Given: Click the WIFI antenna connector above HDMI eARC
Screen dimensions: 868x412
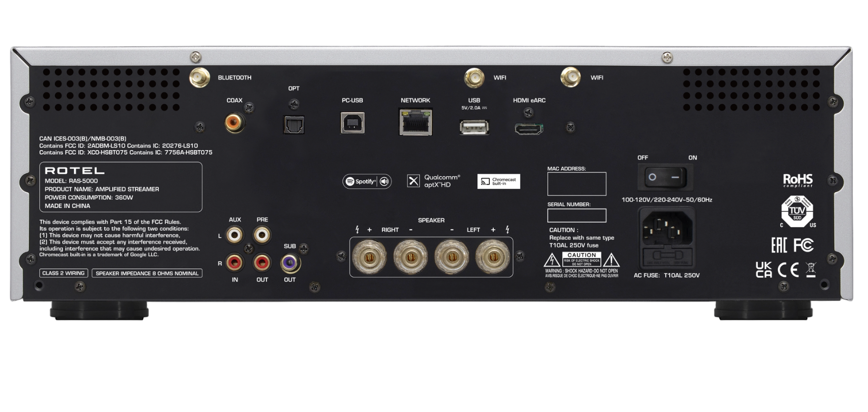Looking at the screenshot, I should point(570,78).
